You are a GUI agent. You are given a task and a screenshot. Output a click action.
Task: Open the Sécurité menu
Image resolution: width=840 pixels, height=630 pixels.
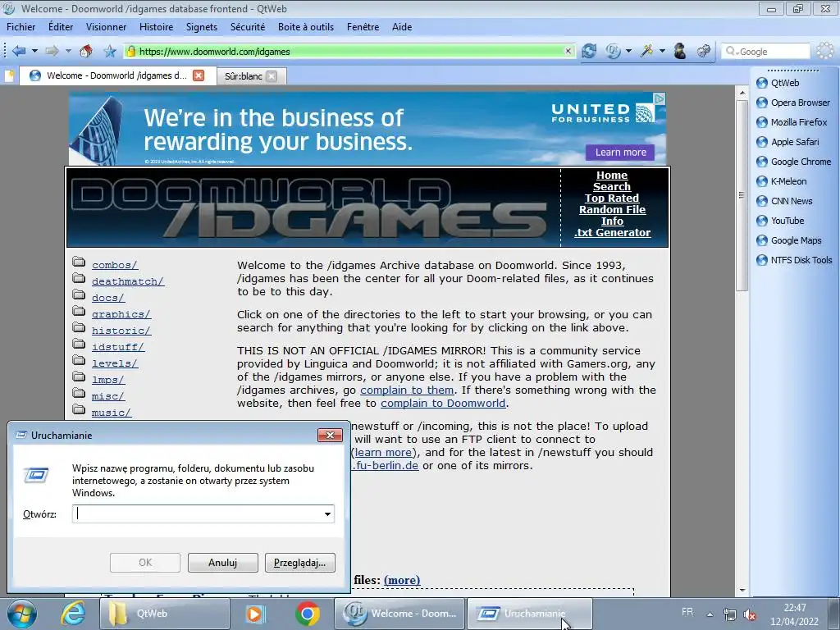click(248, 27)
